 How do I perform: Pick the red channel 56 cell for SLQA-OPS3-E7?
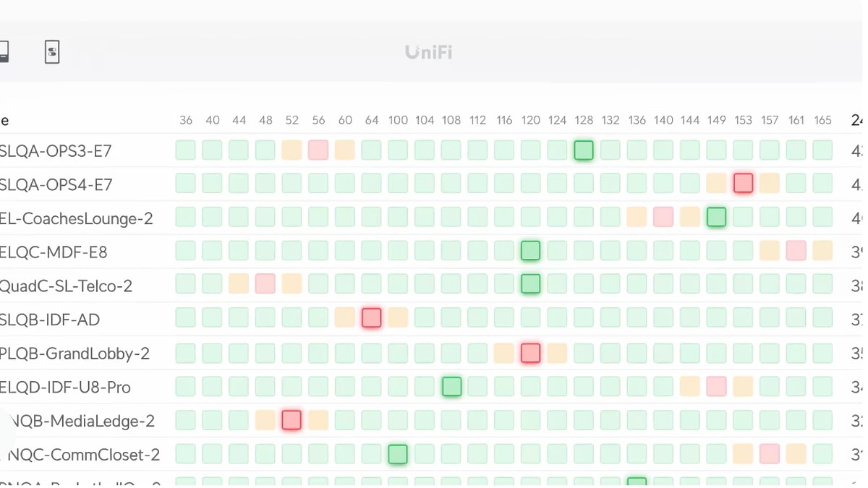click(318, 150)
